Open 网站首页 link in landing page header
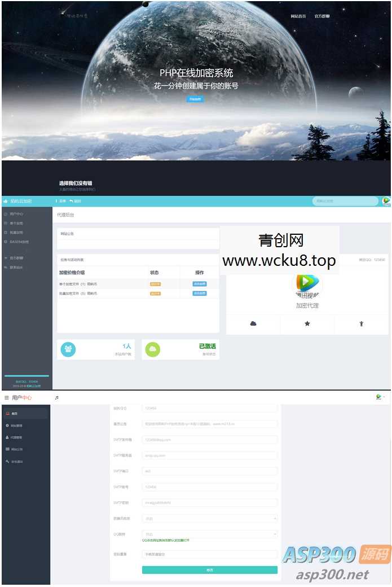The height and width of the screenshot is (587, 392). 298,16
